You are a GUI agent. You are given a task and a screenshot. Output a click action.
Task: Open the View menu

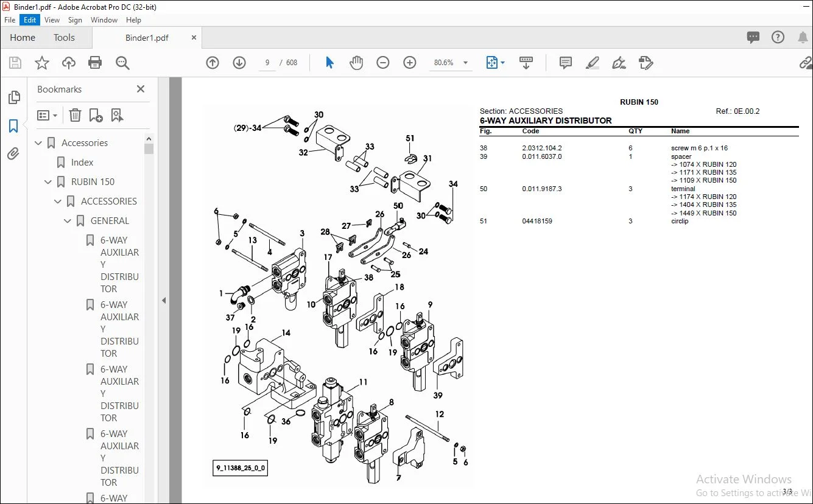point(52,20)
